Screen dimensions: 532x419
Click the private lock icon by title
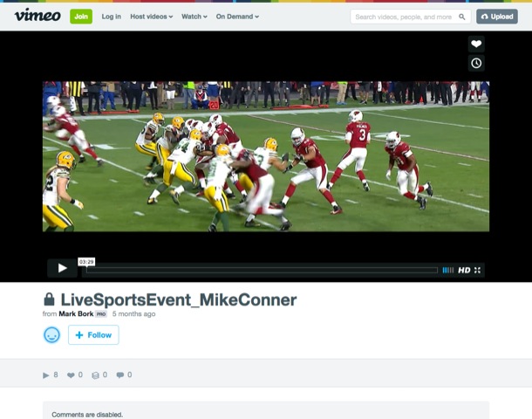[x=49, y=299]
